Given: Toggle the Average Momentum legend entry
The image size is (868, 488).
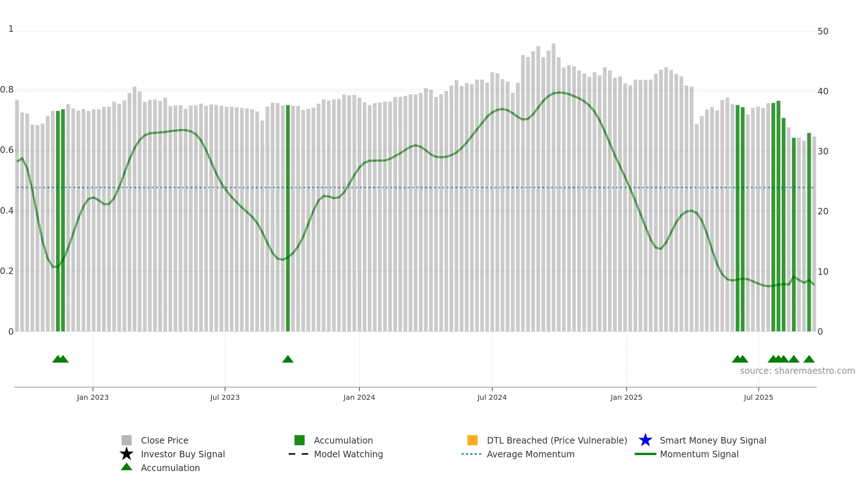Looking at the screenshot, I should pyautogui.click(x=531, y=454).
